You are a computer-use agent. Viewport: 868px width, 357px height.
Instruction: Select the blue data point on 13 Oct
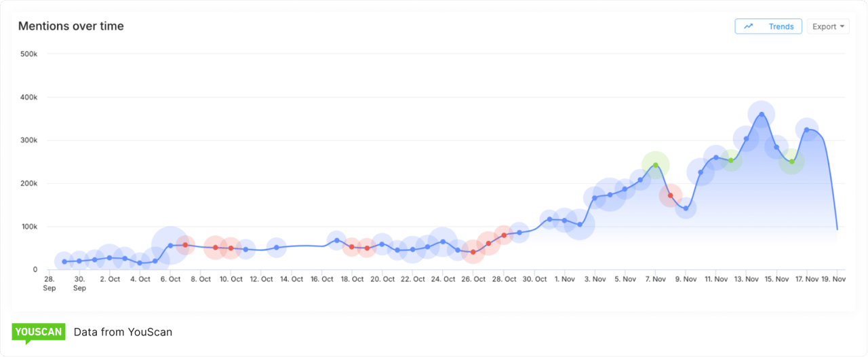pyautogui.click(x=276, y=248)
